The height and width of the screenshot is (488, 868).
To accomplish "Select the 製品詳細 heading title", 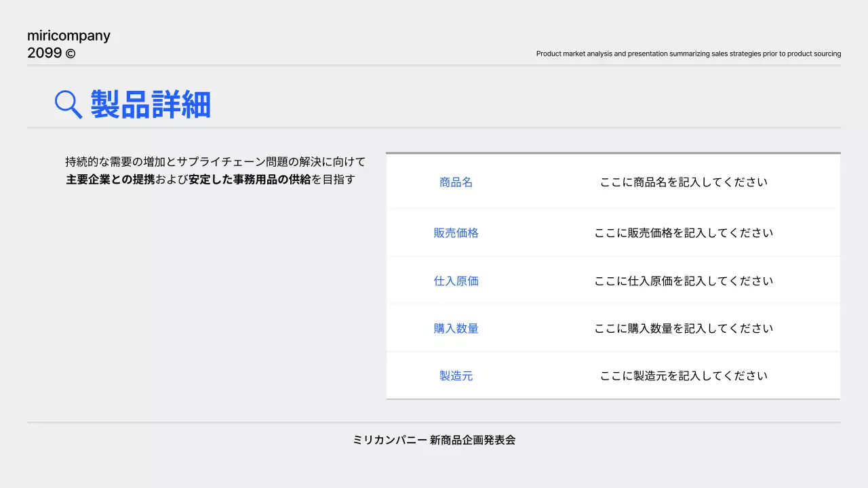I will [151, 104].
